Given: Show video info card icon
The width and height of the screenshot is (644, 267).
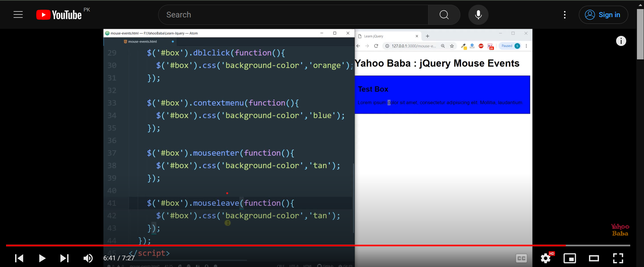Looking at the screenshot, I should point(621,41).
